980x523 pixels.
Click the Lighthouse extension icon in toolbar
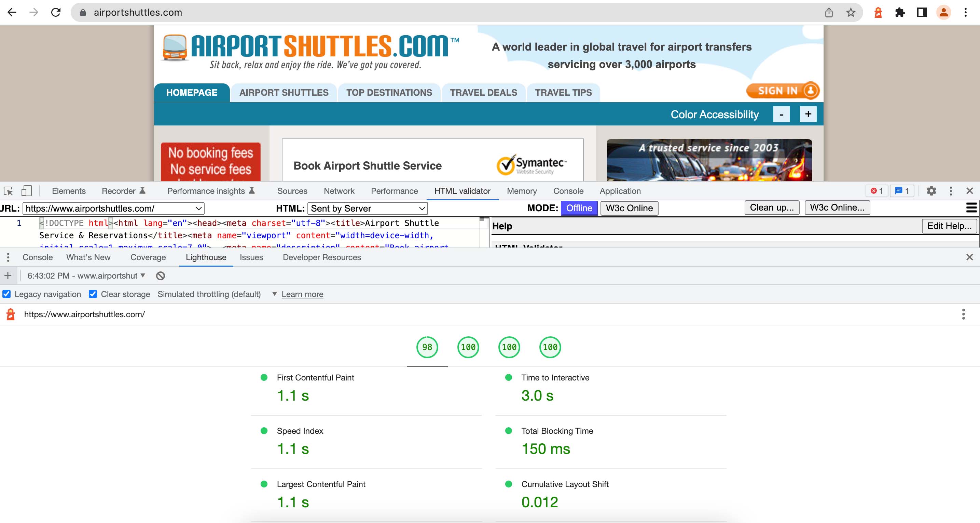click(x=878, y=13)
